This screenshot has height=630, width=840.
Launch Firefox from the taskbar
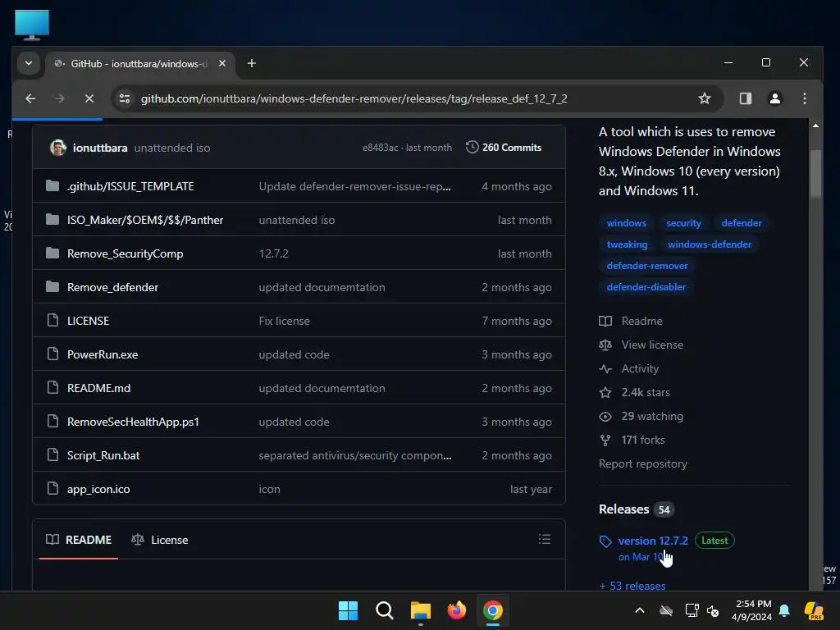[456, 610]
